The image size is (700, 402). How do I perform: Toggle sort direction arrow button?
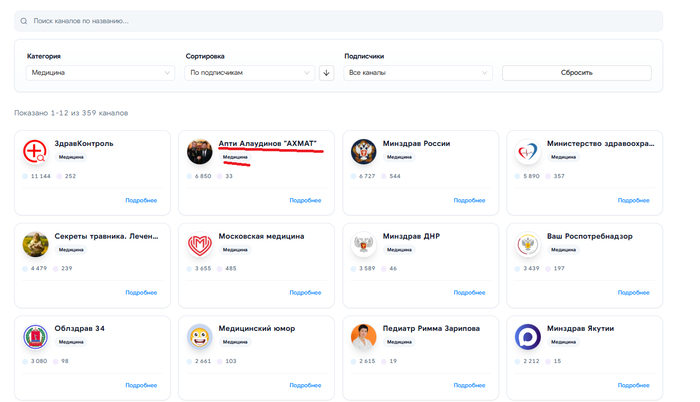[326, 73]
